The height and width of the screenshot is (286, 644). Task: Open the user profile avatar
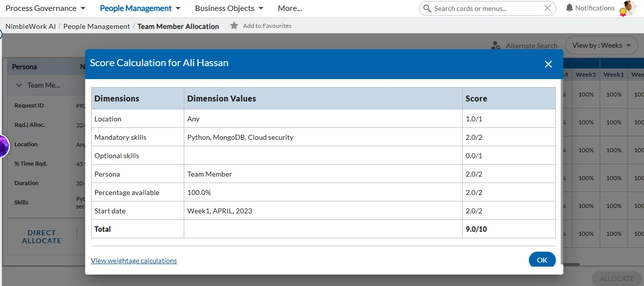tap(628, 8)
